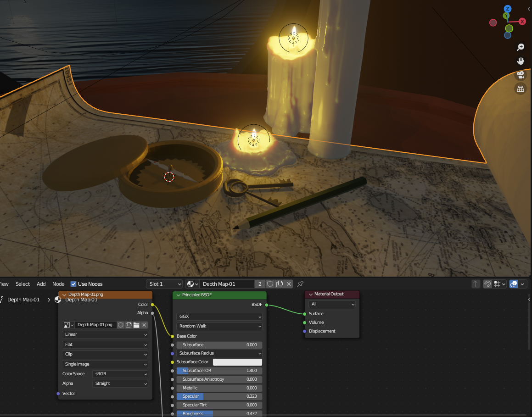Click the Subsurface IOR 1.400 slider
The height and width of the screenshot is (417, 532).
pos(219,371)
